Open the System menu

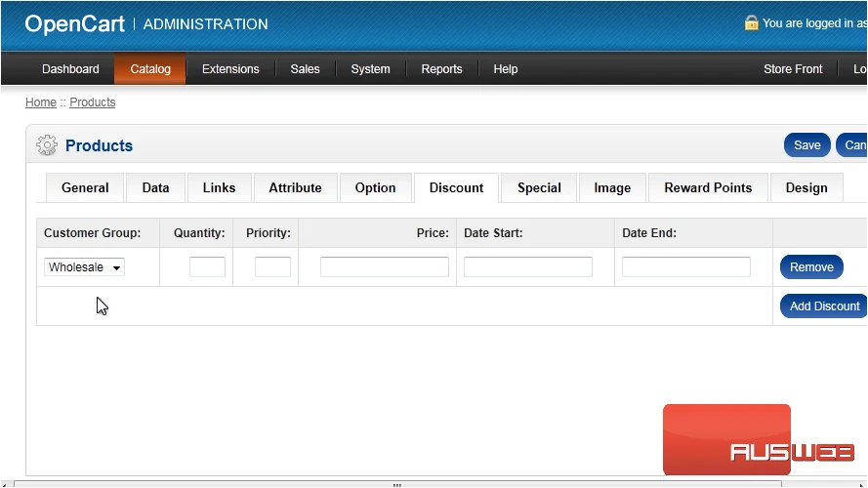(370, 69)
